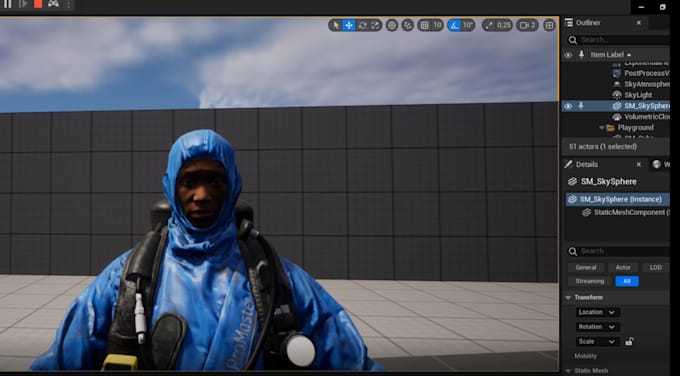Click the cube icon beside the SM_SkySphere title
Screen dimensions: 680x376
(x=572, y=182)
